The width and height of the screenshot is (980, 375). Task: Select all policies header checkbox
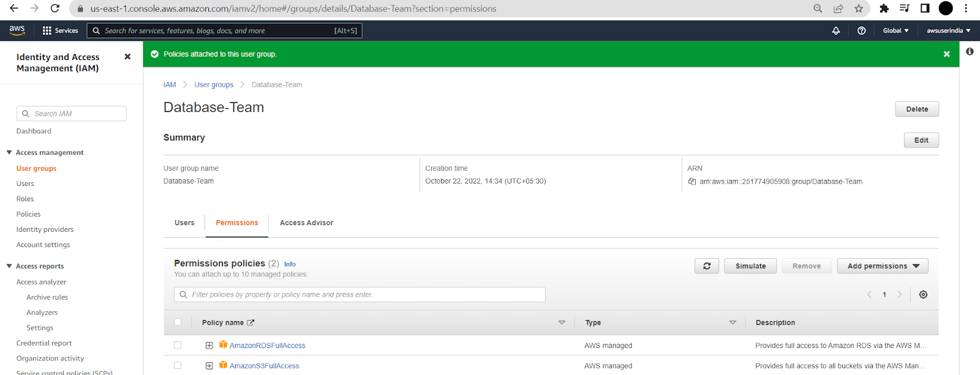coord(178,322)
